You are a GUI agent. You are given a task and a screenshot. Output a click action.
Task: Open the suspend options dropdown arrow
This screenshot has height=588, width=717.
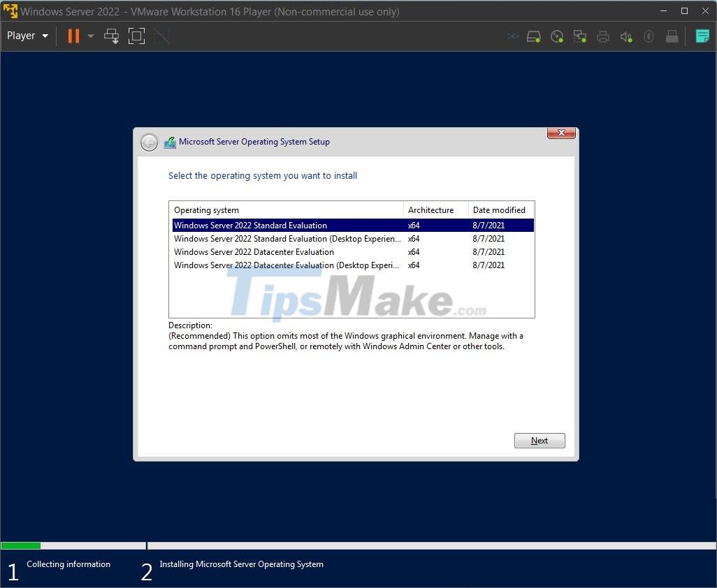coord(90,36)
